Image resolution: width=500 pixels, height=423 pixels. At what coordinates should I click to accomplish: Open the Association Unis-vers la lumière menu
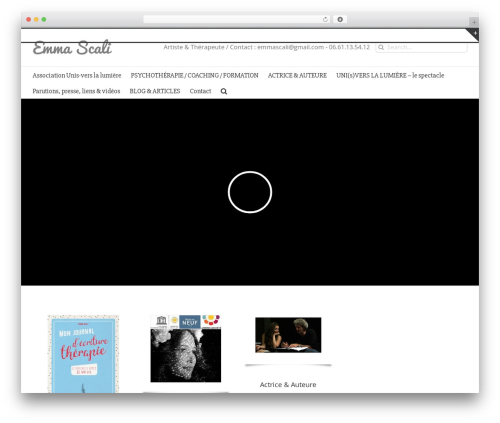click(x=77, y=75)
